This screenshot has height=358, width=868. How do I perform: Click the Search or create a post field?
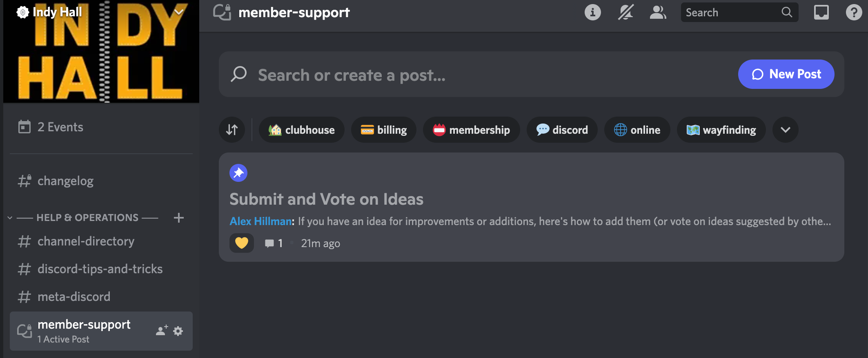click(408, 75)
